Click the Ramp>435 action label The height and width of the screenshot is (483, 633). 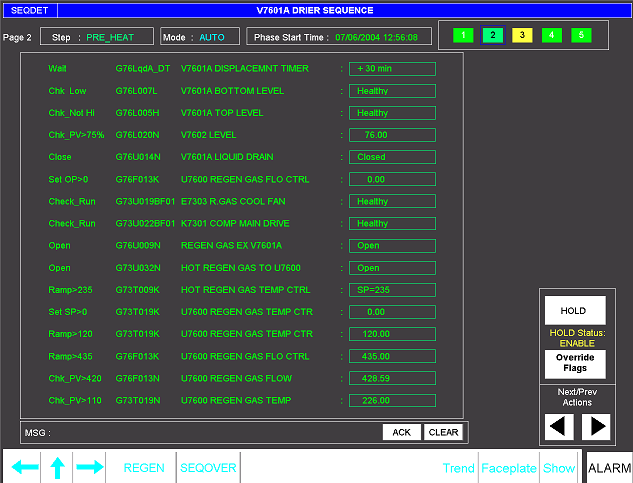click(70, 356)
